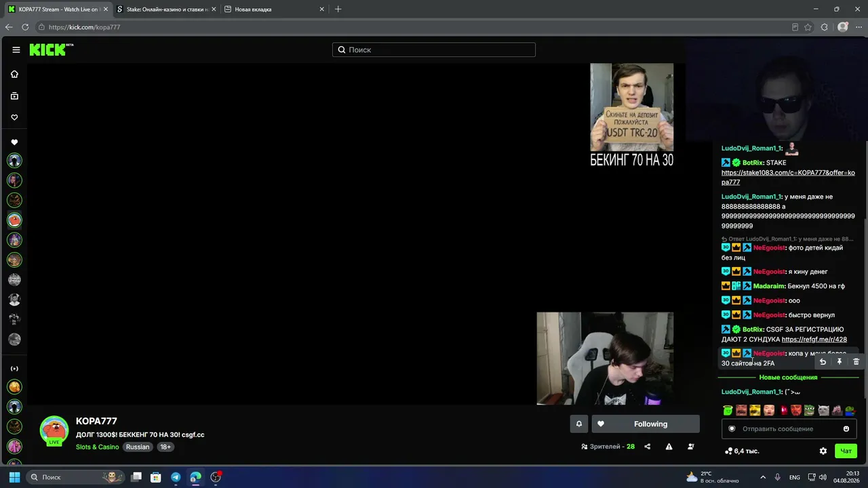Insert the white cat emote
Viewport: 868px width, 488px height.
[x=823, y=410]
